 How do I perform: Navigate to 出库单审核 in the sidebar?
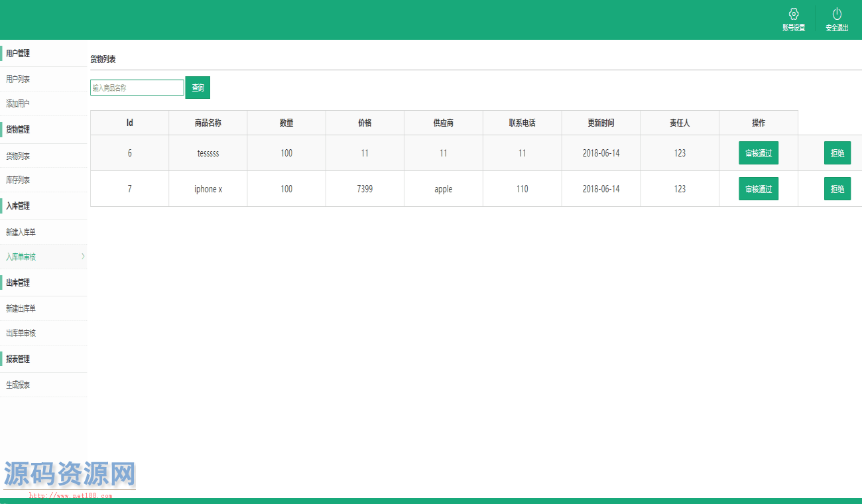(21, 334)
